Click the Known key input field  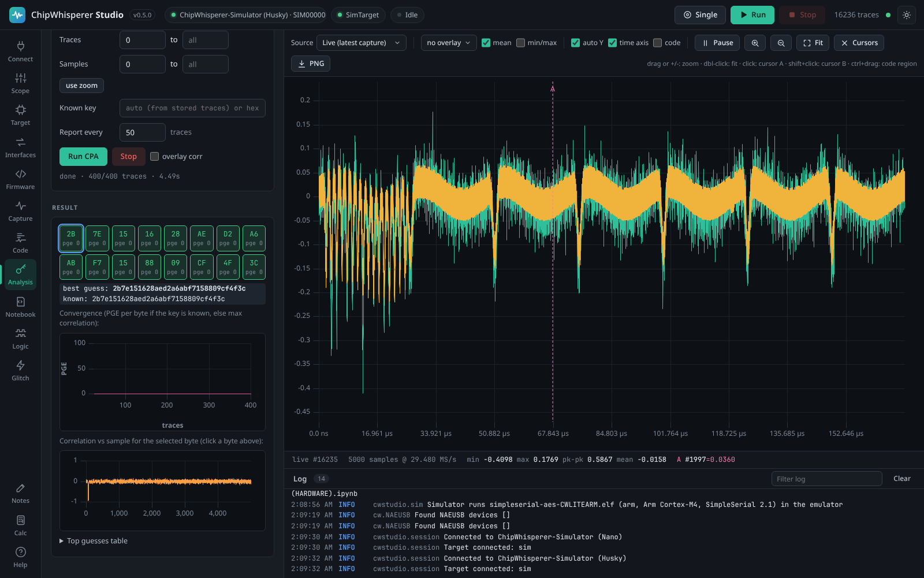coord(192,108)
